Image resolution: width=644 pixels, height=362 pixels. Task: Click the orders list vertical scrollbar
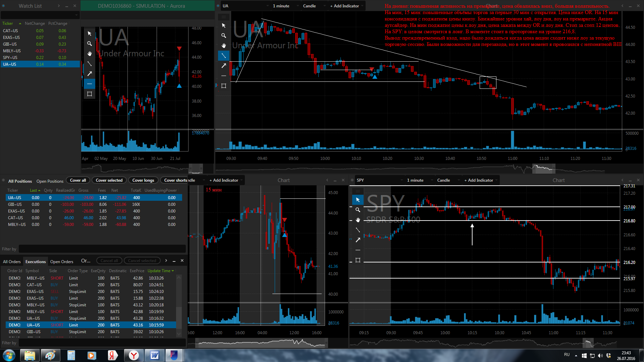179,306
